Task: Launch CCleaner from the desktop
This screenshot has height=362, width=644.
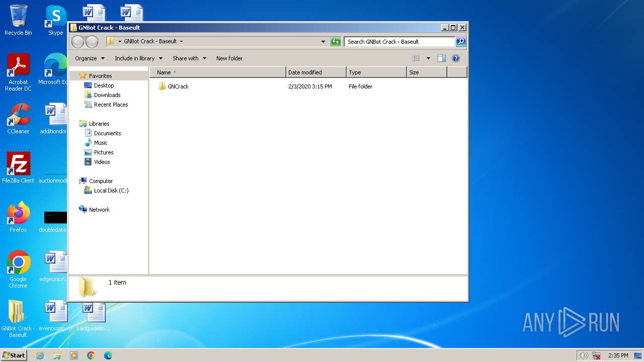Action: (x=18, y=119)
